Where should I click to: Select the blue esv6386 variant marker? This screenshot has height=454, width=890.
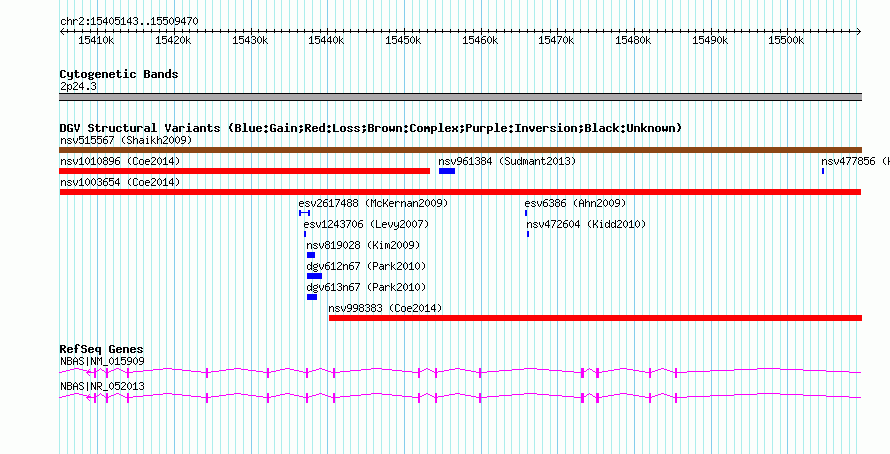526,213
